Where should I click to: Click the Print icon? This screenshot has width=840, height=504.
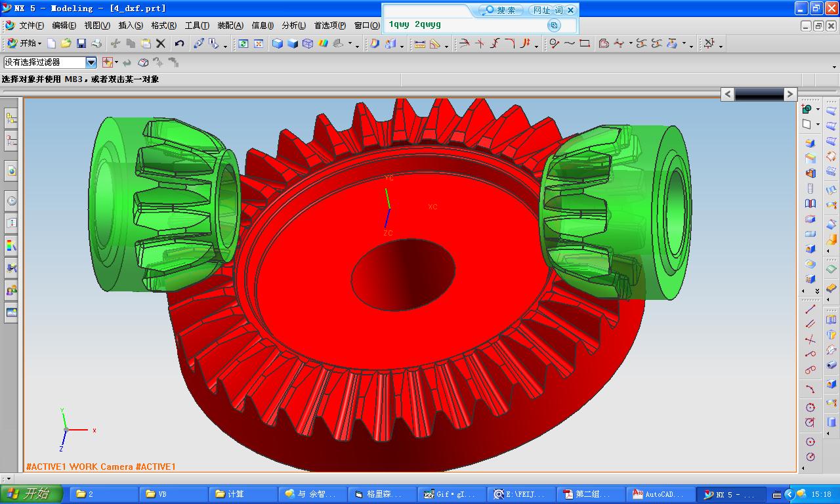(96, 43)
